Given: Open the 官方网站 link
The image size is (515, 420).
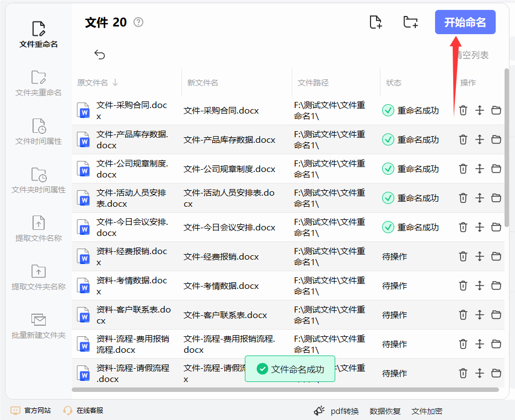Looking at the screenshot, I should tap(31, 411).
